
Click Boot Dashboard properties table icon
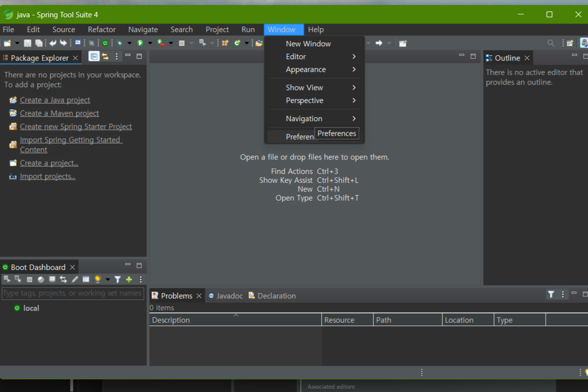(86, 279)
